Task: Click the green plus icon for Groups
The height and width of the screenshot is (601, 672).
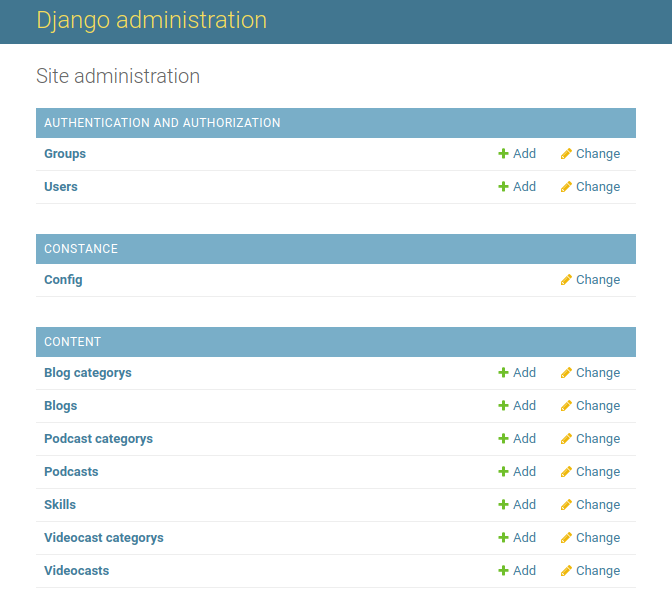Action: [503, 153]
